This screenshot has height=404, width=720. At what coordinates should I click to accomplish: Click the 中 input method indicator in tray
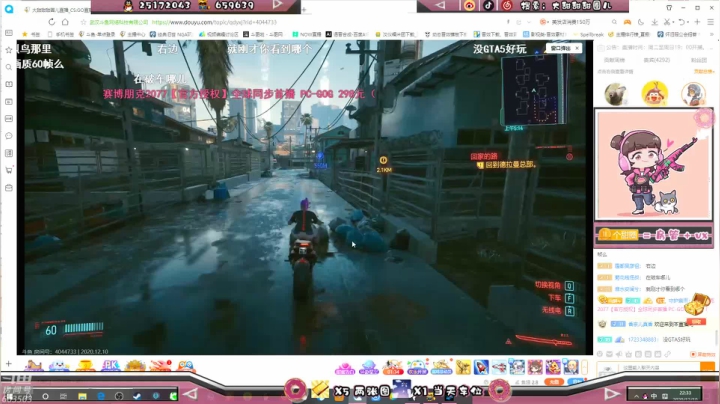pyautogui.click(x=654, y=396)
